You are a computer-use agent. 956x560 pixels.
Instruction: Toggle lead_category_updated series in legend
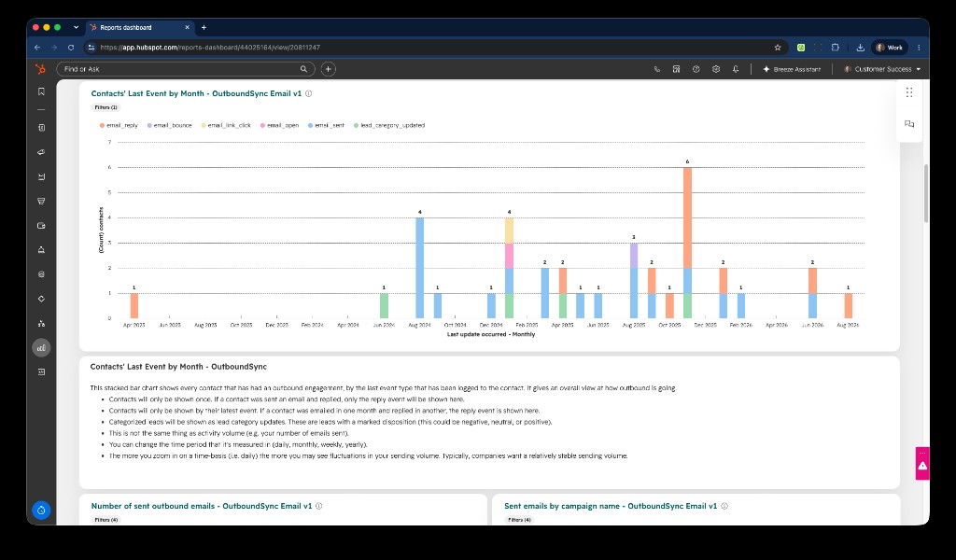coord(389,125)
